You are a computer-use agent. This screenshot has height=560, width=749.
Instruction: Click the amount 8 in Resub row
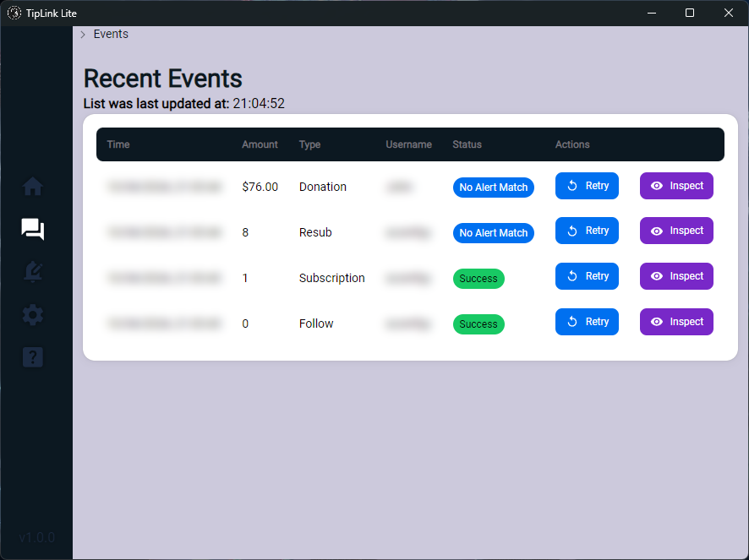245,232
